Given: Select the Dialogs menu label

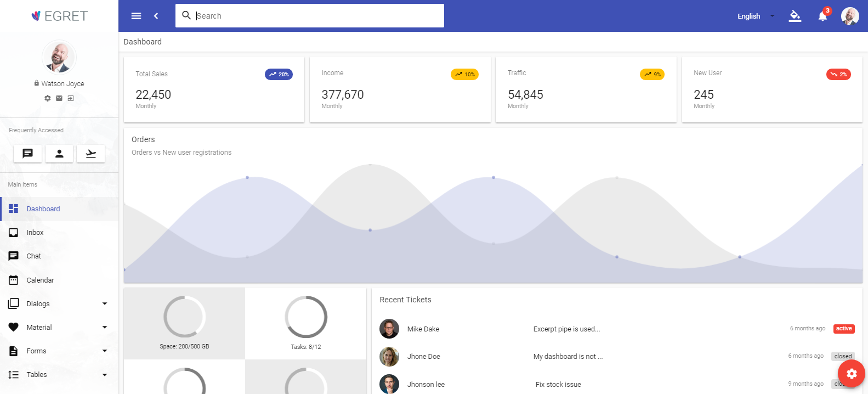Looking at the screenshot, I should click(x=38, y=303).
